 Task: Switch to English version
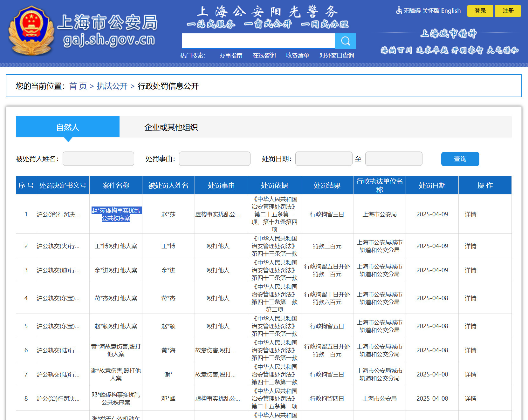click(451, 11)
